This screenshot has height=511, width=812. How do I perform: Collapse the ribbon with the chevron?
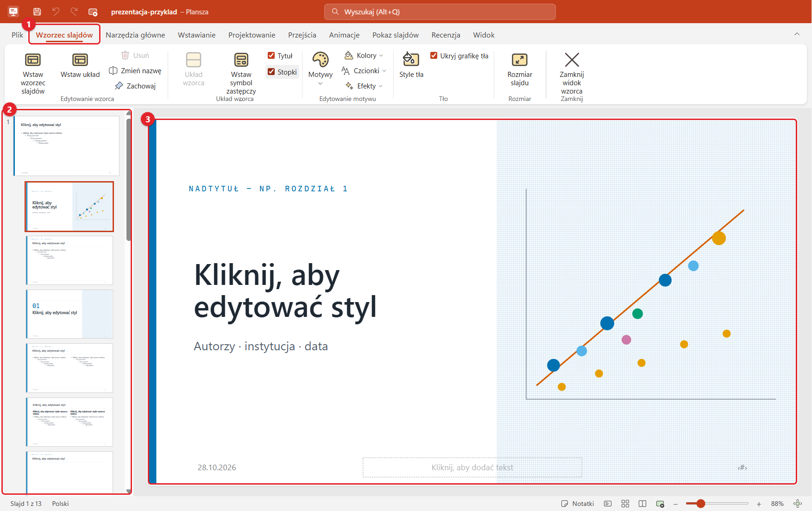tap(797, 34)
